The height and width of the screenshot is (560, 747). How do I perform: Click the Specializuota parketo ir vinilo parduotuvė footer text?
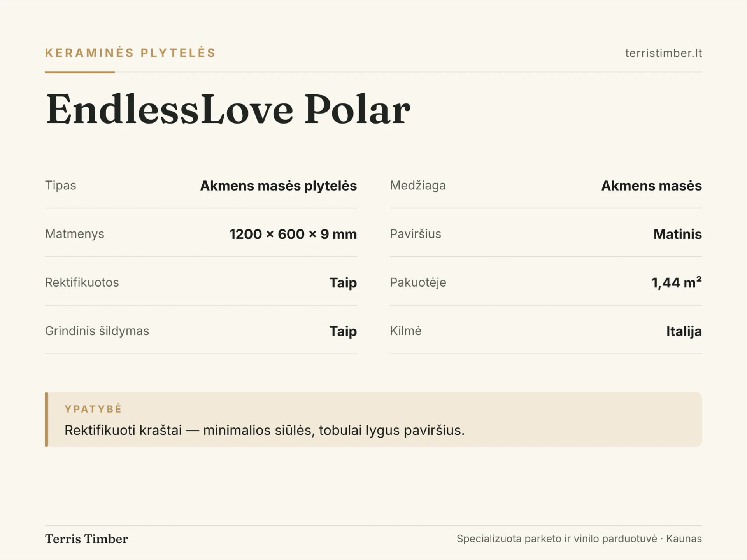[x=557, y=539]
